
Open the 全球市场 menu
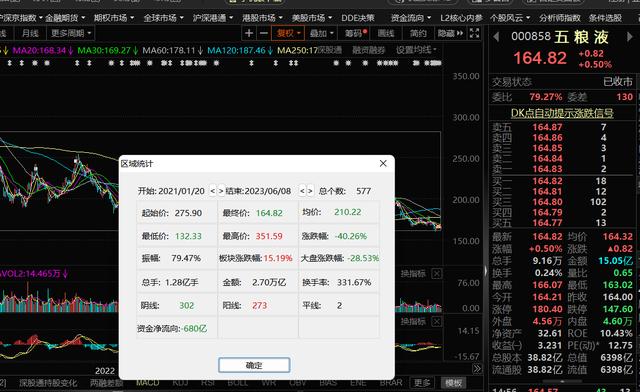(x=163, y=18)
